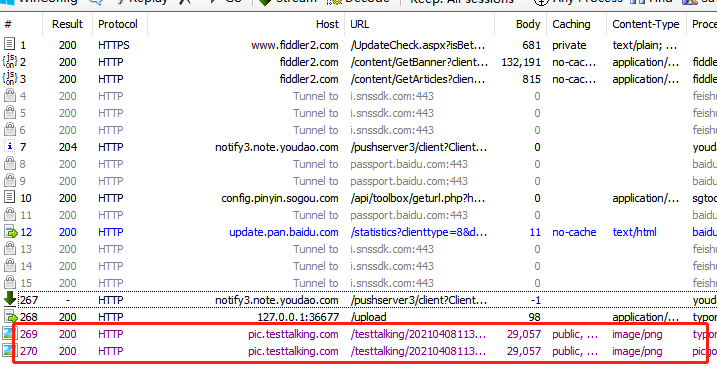Click the lock icon of session 8

pyautogui.click(x=10, y=163)
